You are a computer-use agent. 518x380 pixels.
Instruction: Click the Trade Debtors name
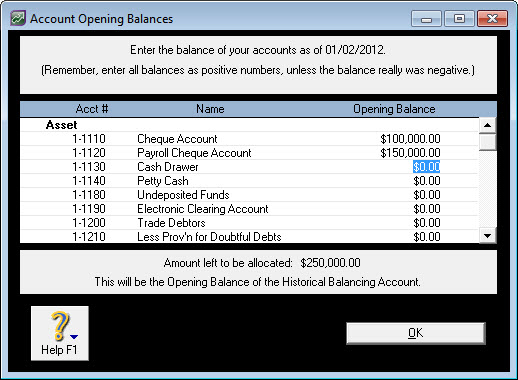(171, 223)
